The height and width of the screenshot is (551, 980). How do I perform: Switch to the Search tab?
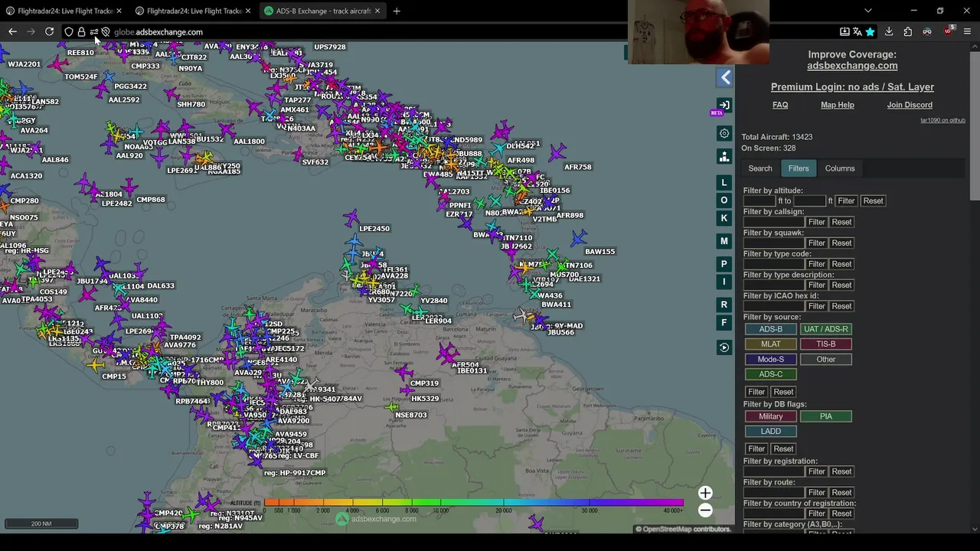pyautogui.click(x=760, y=168)
